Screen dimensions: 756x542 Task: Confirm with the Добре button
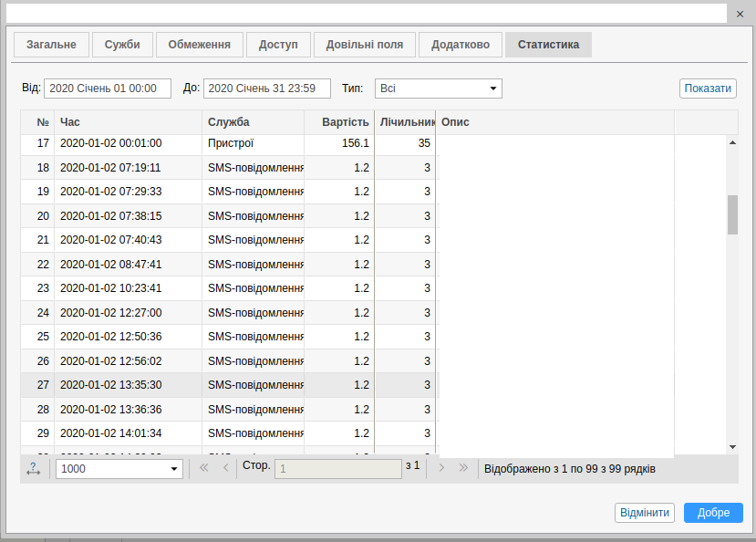coord(713,513)
